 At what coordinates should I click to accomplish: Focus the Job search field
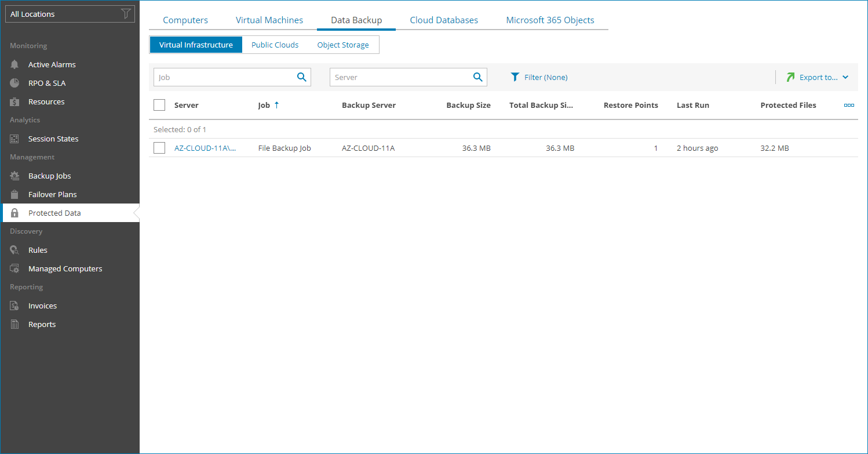tap(232, 77)
